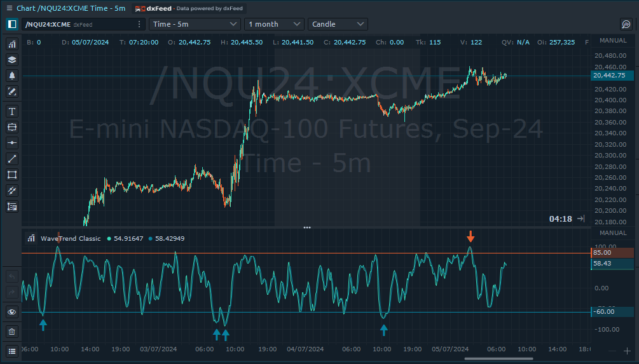Image resolution: width=639 pixels, height=364 pixels.
Task: Select the rectangle drawing tool
Action: point(11,175)
